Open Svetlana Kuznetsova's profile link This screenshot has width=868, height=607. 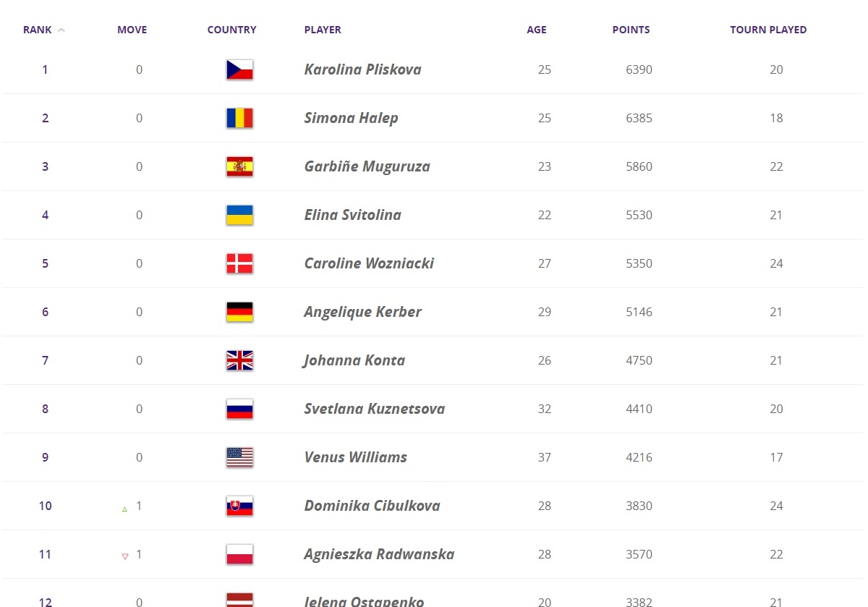(x=374, y=409)
